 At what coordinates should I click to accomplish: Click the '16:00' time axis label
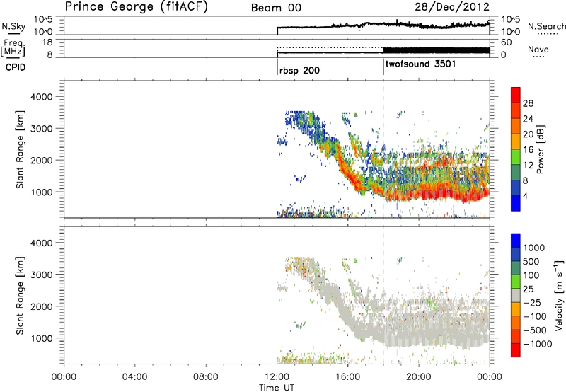pyautogui.click(x=347, y=377)
